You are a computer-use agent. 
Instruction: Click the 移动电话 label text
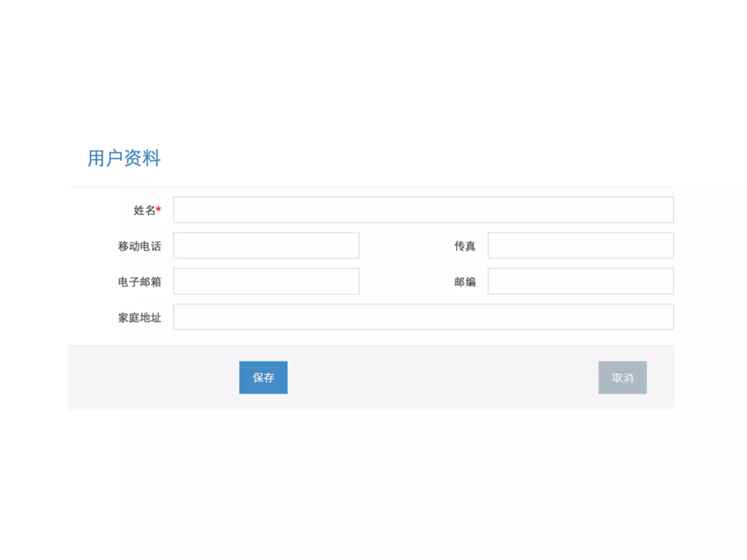139,246
